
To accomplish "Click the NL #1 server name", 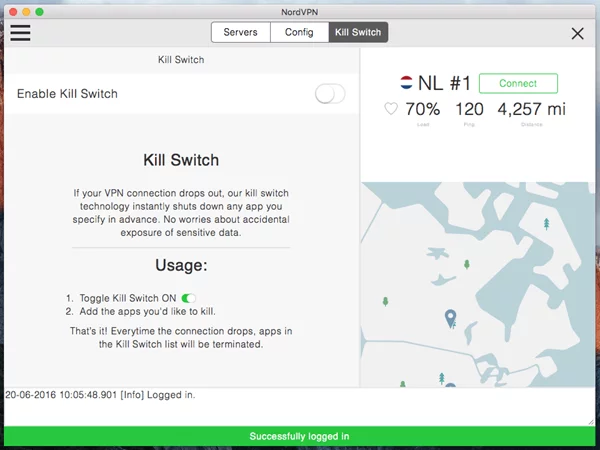I will [x=444, y=83].
